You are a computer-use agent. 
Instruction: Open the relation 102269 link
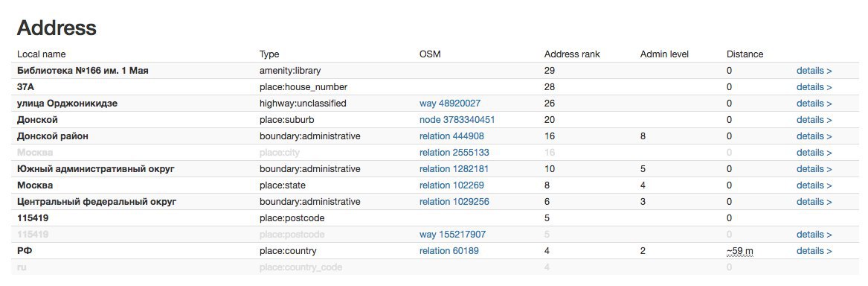(451, 185)
